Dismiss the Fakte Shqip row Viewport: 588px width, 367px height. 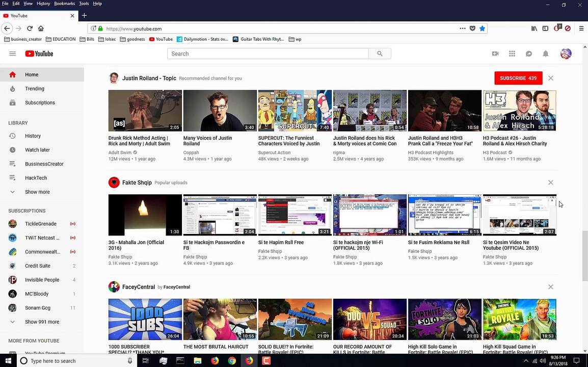click(x=550, y=182)
